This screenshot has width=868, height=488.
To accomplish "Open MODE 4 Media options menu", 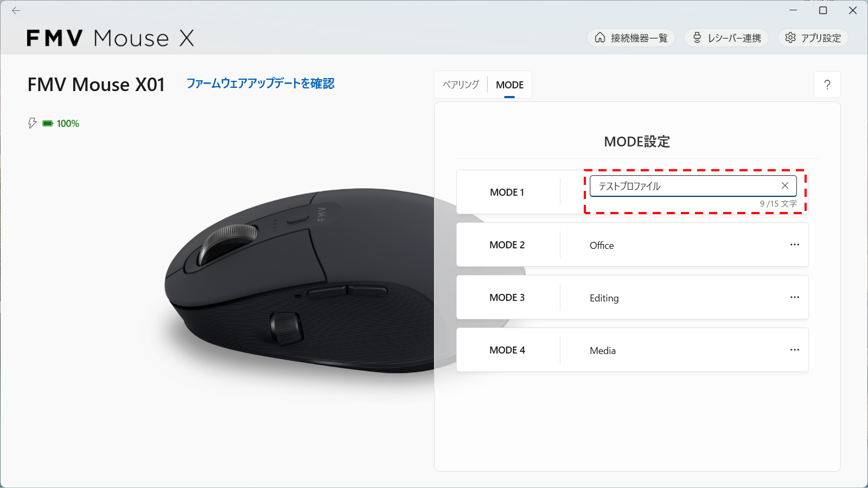I will [795, 350].
